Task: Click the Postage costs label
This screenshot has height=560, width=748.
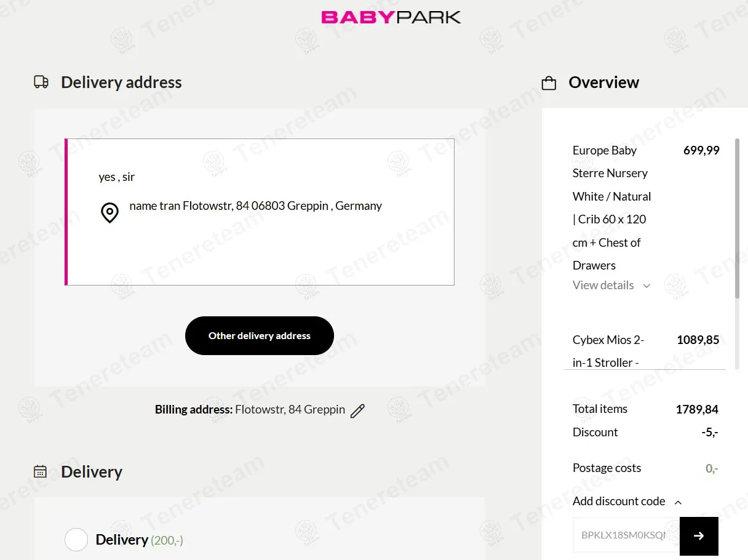Action: [x=607, y=468]
